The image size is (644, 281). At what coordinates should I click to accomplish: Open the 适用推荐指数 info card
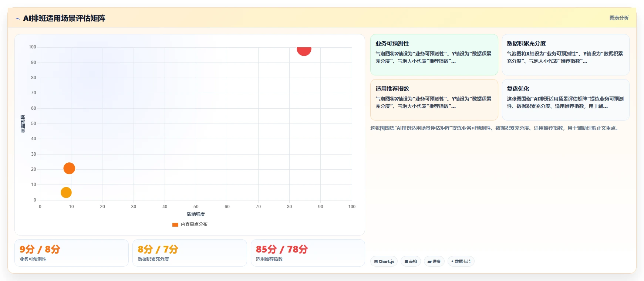tap(434, 100)
